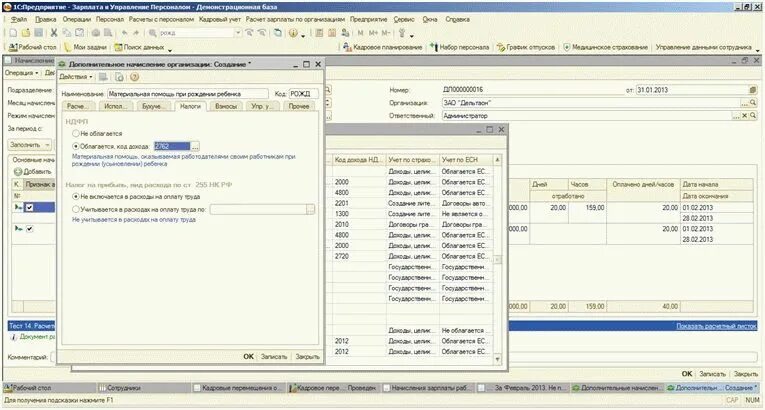
Task: Click Закрыть in the creation dialog
Action: [307, 357]
